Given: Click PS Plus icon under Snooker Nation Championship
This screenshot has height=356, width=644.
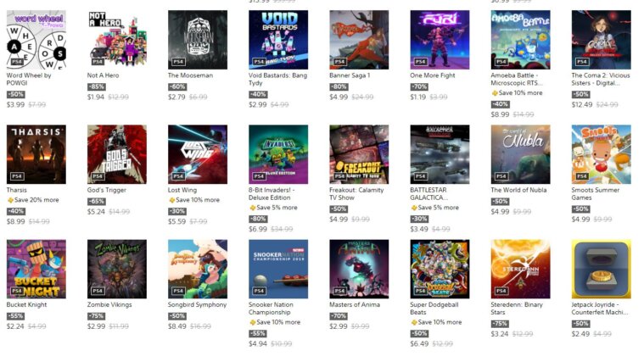Looking at the screenshot, I should (x=253, y=322).
